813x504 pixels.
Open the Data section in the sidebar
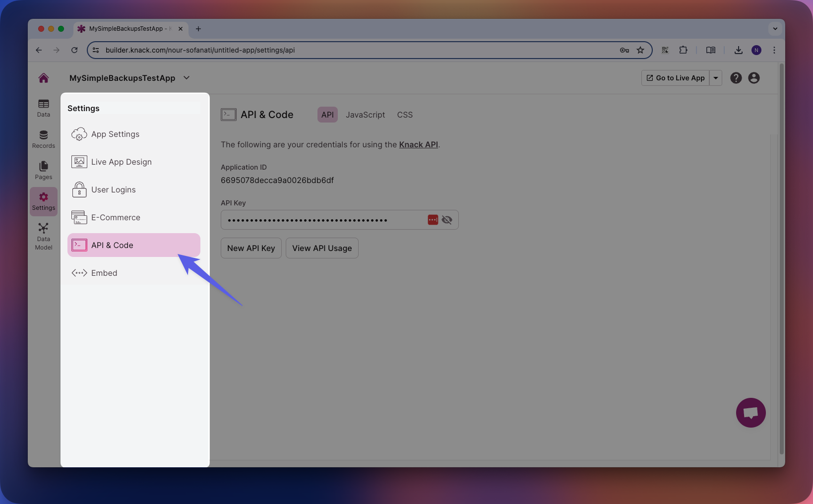tap(43, 108)
